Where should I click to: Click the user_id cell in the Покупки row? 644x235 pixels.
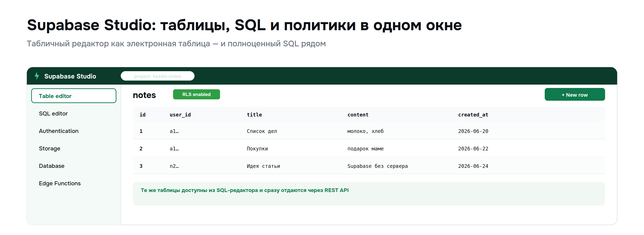174,149
